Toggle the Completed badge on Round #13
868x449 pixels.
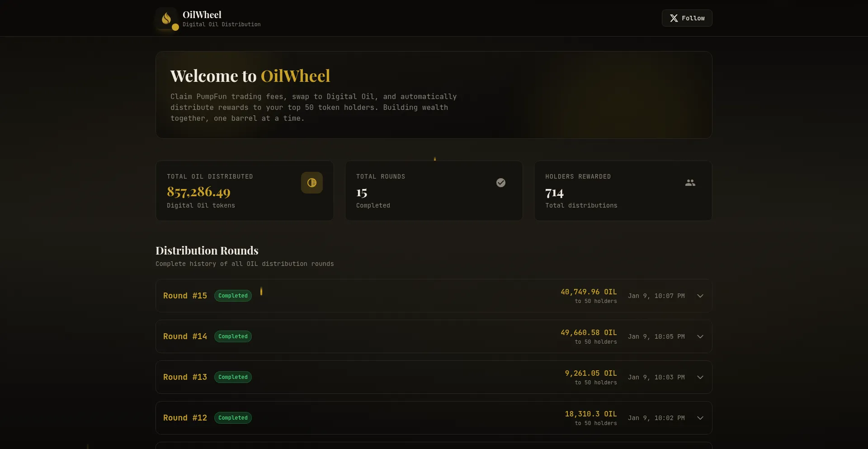click(x=232, y=377)
